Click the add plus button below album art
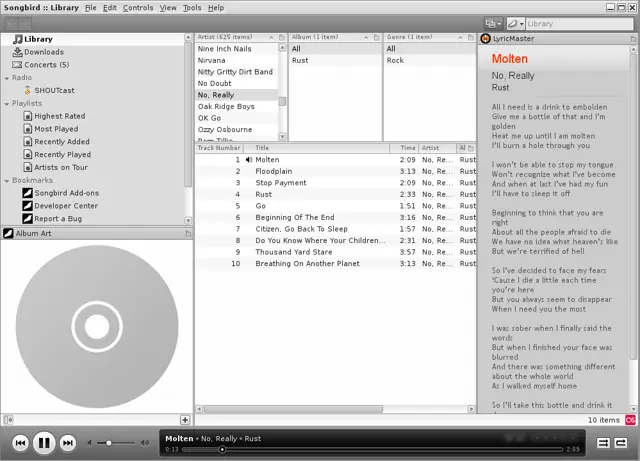 (x=185, y=420)
